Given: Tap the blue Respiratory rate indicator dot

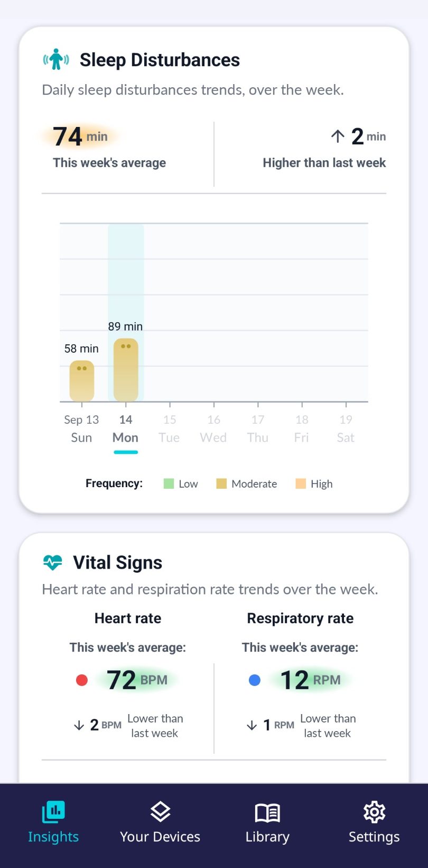Looking at the screenshot, I should (x=255, y=680).
